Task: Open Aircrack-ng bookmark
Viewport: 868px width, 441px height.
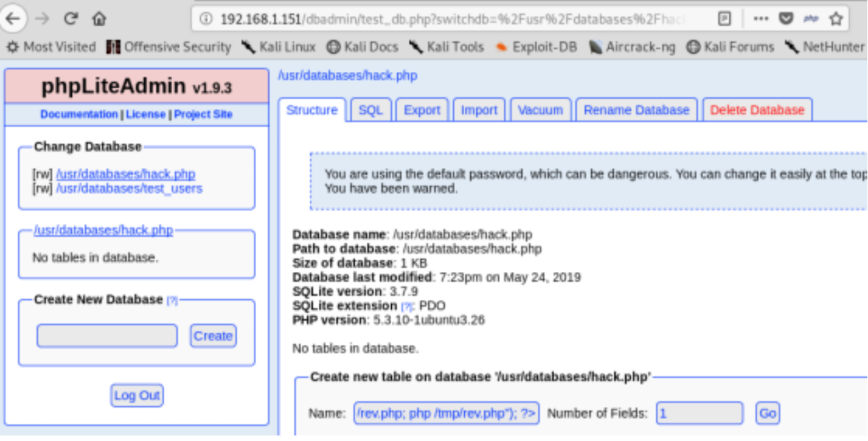Action: pos(632,47)
